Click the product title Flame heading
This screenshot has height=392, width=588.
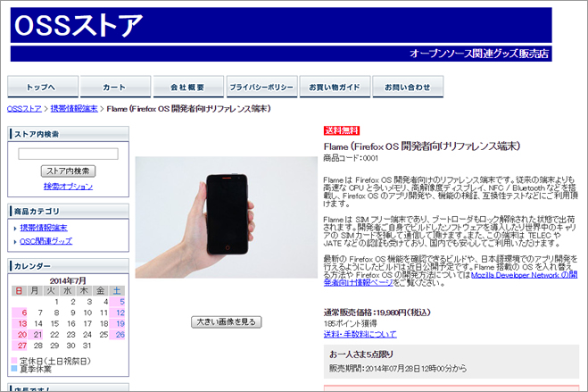[422, 146]
